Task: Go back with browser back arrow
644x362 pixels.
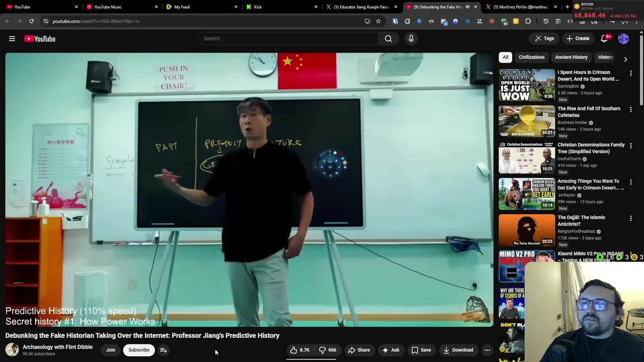Action: (x=7, y=21)
